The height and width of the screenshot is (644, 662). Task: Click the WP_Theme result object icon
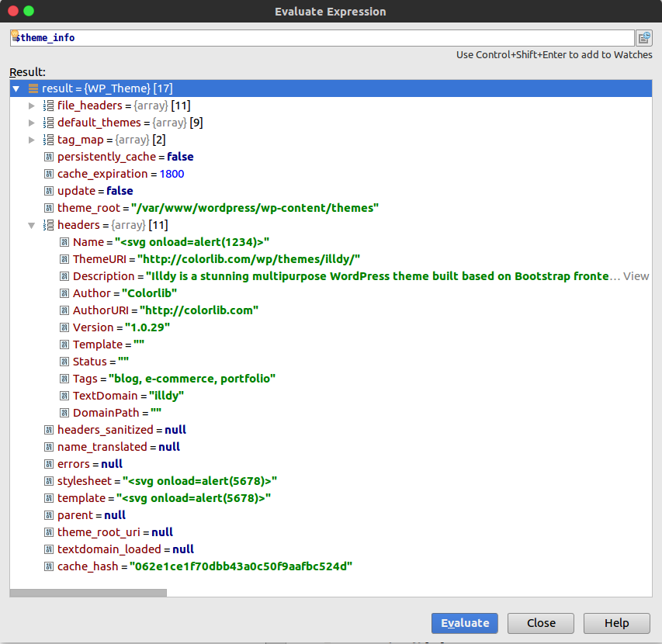click(33, 88)
